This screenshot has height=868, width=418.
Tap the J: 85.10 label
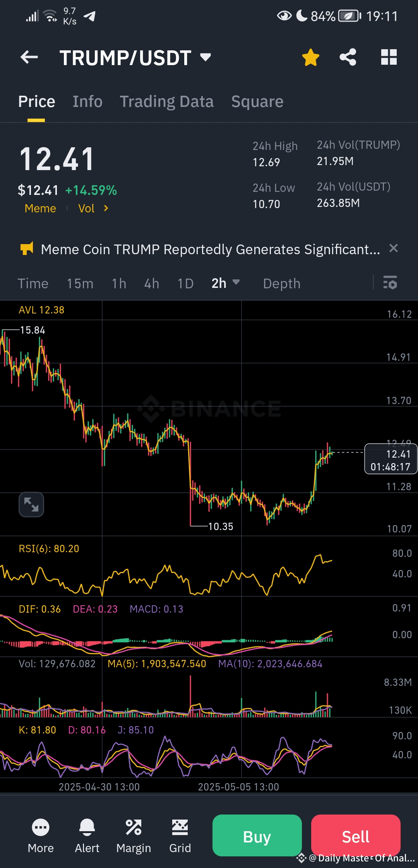[135, 730]
